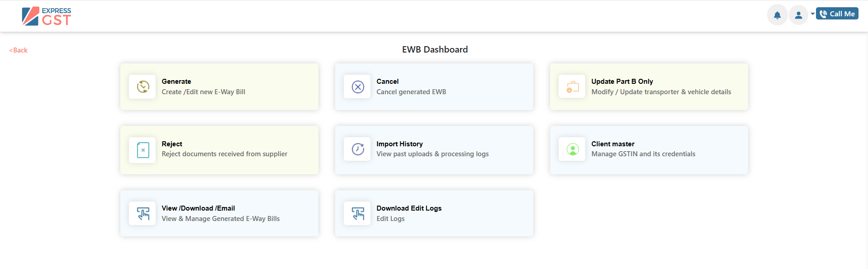The width and height of the screenshot is (868, 269).
Task: Choose View & Manage Generated E-Way Bills
Action: [220, 219]
